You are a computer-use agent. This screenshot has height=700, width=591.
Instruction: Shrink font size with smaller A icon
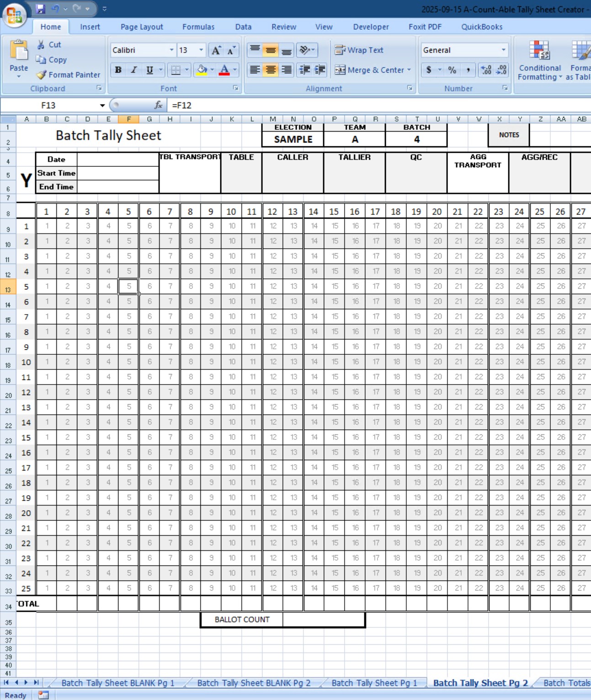click(231, 50)
